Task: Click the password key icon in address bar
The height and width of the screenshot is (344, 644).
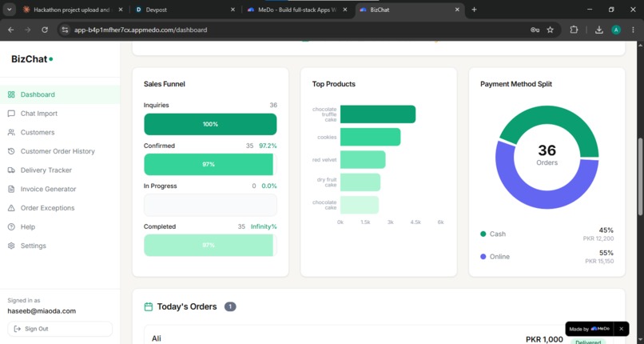Action: pos(535,30)
